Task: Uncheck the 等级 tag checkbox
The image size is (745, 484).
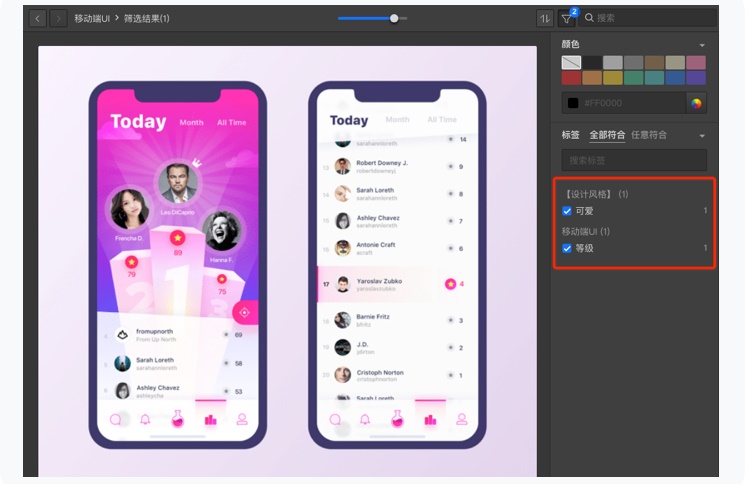Action: coord(567,248)
